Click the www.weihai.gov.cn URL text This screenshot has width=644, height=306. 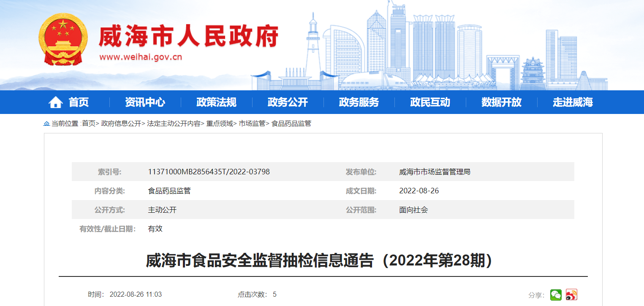pyautogui.click(x=141, y=57)
